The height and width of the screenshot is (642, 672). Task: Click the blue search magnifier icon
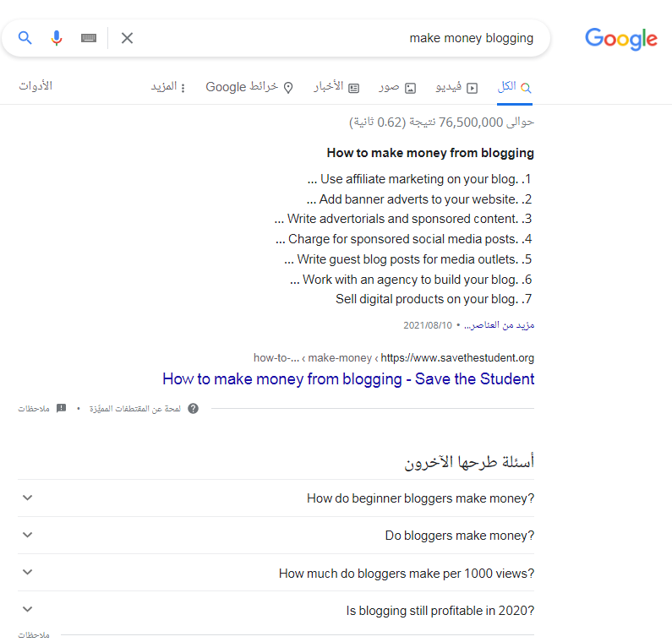point(25,38)
